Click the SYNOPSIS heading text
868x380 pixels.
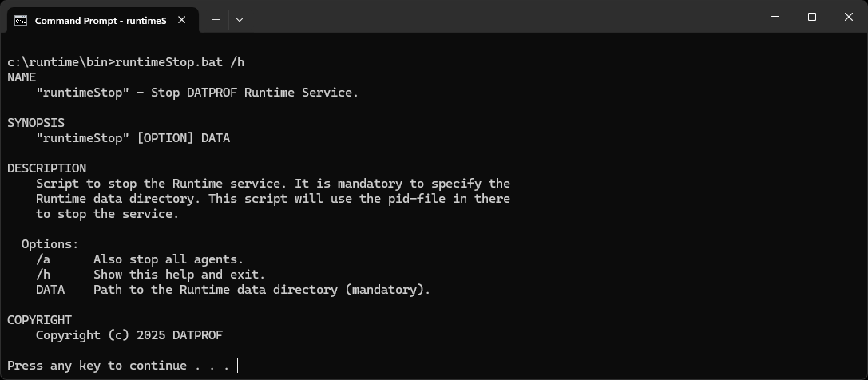click(x=36, y=123)
